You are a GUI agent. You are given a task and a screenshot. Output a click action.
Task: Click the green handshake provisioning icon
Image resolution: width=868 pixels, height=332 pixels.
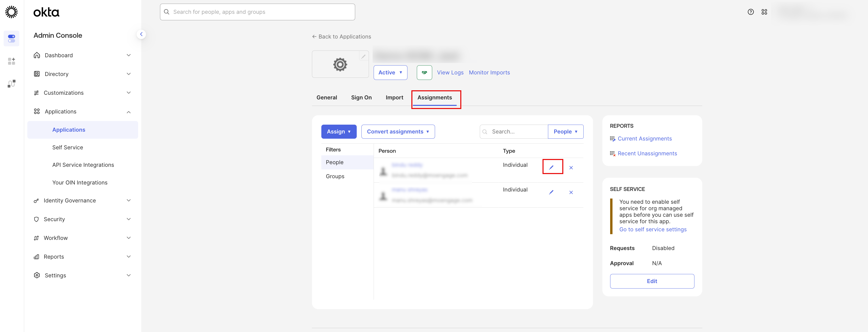click(424, 73)
